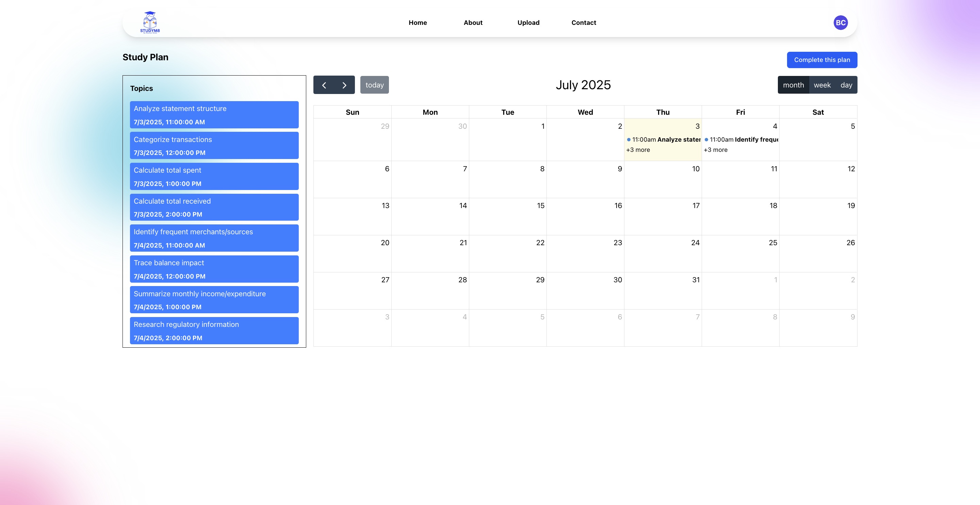Expand +3 more events on July 4
The width and height of the screenshot is (980, 505).
click(x=716, y=150)
